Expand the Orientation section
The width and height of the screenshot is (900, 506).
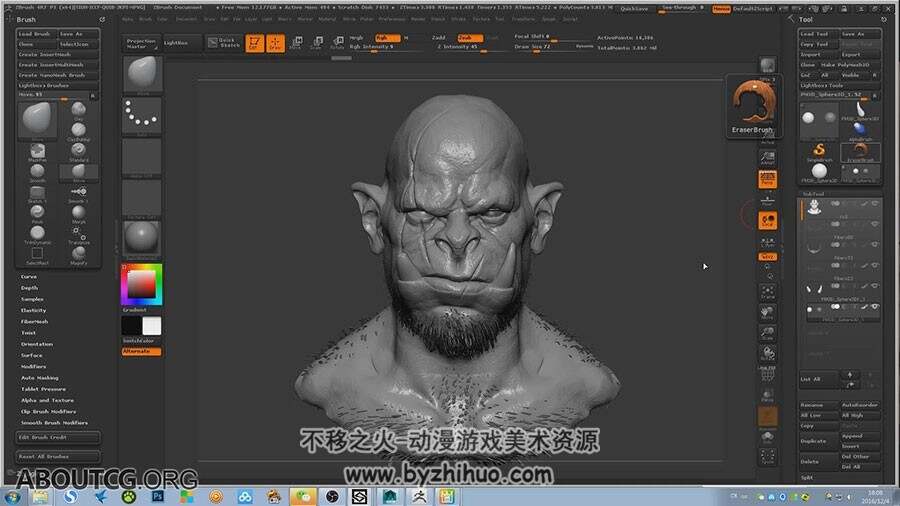click(x=37, y=344)
